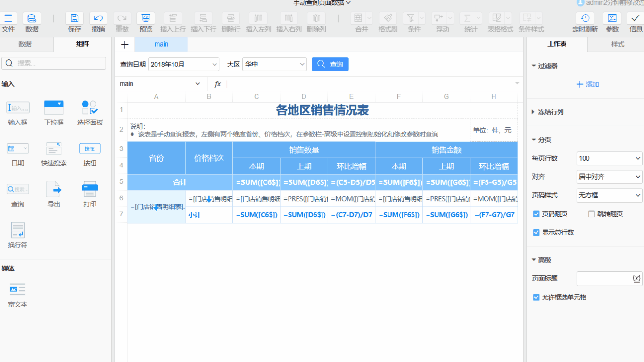Open the 定时刷新 timed refresh tool

click(x=585, y=19)
